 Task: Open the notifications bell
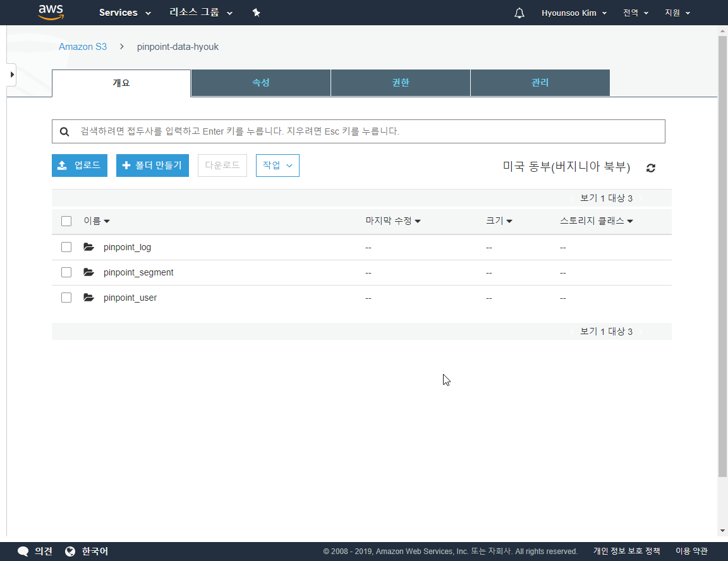[519, 13]
